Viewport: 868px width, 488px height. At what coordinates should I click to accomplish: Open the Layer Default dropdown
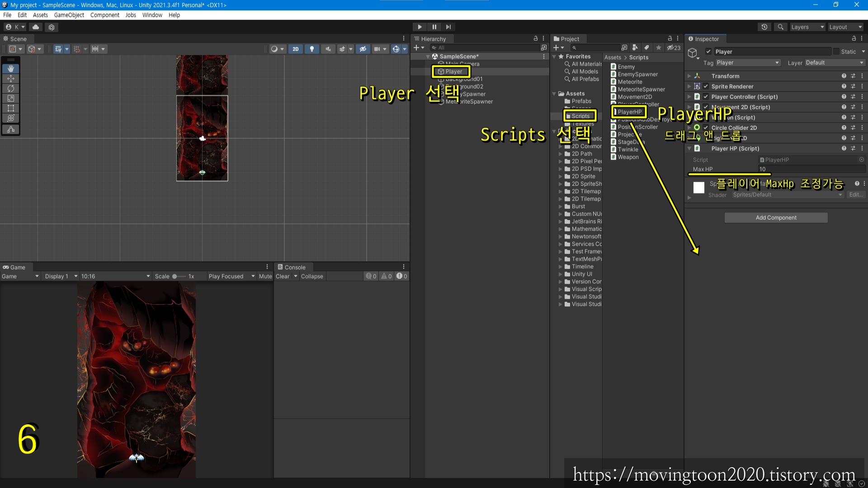point(835,63)
